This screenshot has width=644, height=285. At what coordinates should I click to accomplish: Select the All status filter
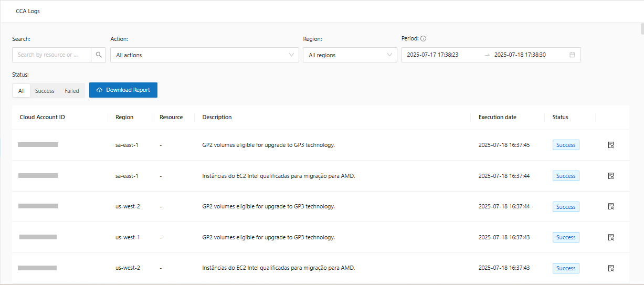(22, 91)
